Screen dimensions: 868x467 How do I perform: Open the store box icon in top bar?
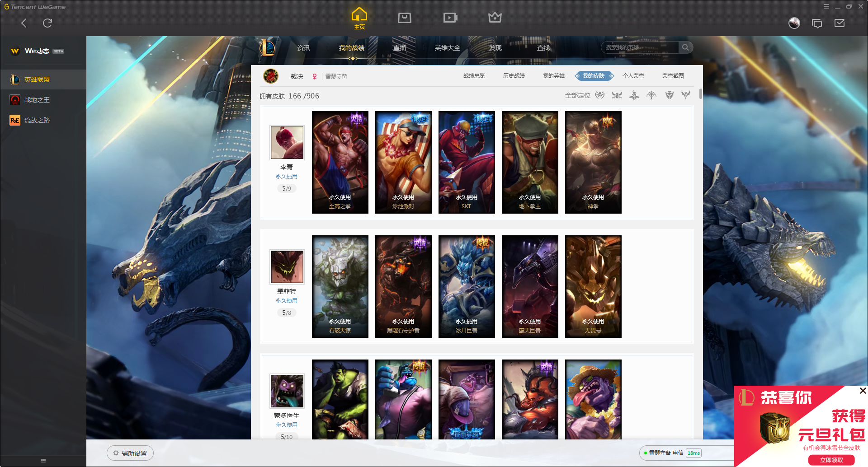pos(405,18)
